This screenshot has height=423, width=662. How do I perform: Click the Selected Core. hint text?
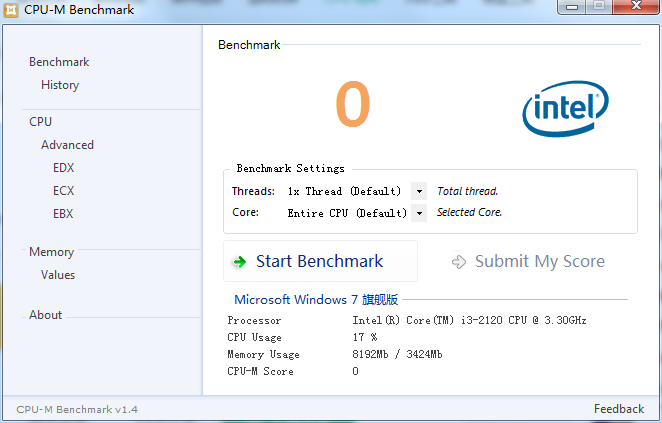tap(469, 212)
